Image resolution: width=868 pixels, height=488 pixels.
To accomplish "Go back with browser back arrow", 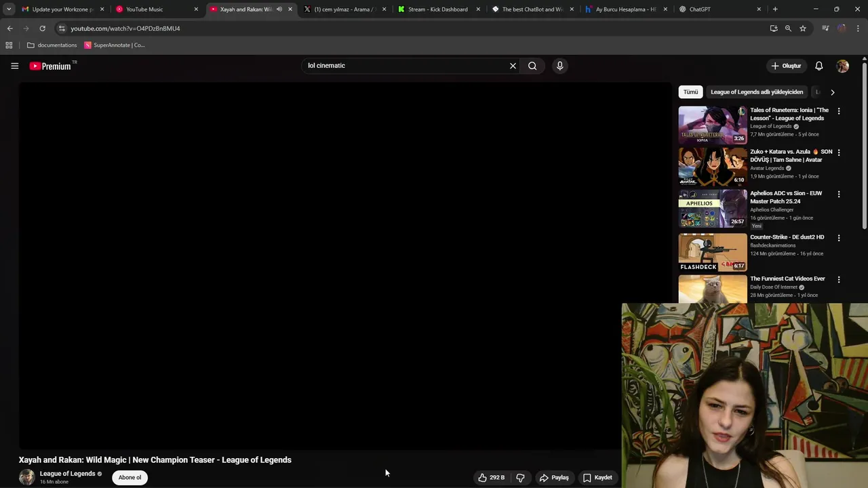I will point(9,28).
